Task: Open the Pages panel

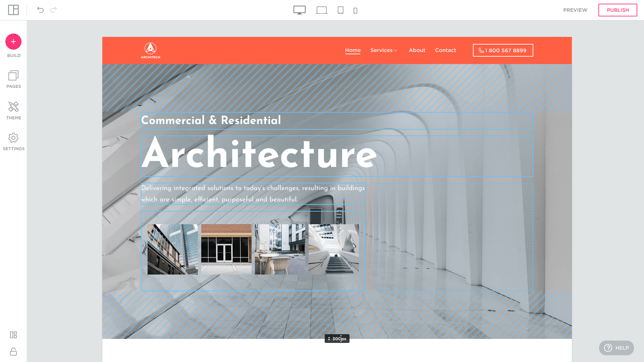Action: (x=13, y=79)
